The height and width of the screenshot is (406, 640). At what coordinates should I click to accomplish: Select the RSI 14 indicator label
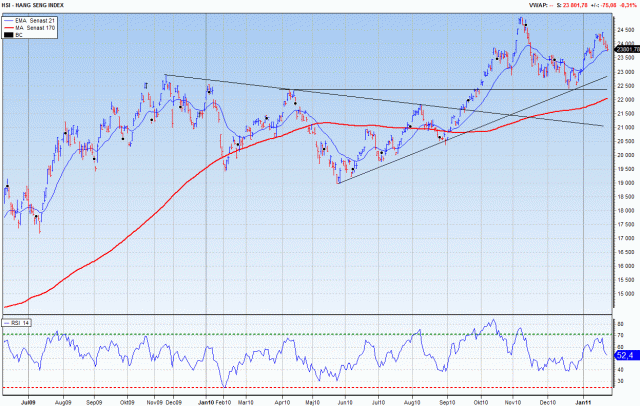point(17,323)
